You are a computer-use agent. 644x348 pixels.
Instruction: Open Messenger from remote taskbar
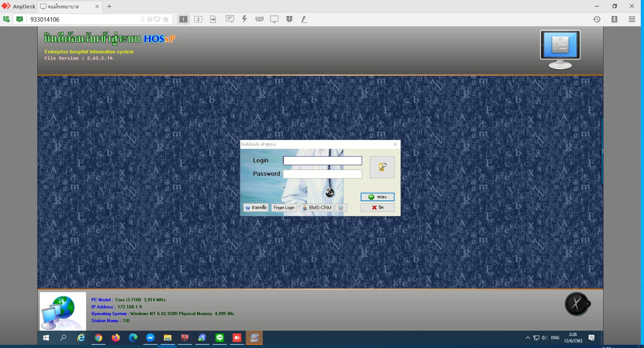[x=150, y=338]
